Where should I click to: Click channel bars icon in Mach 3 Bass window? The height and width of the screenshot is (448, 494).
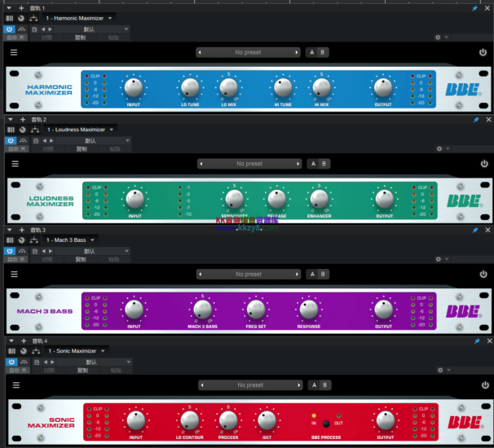[10, 240]
